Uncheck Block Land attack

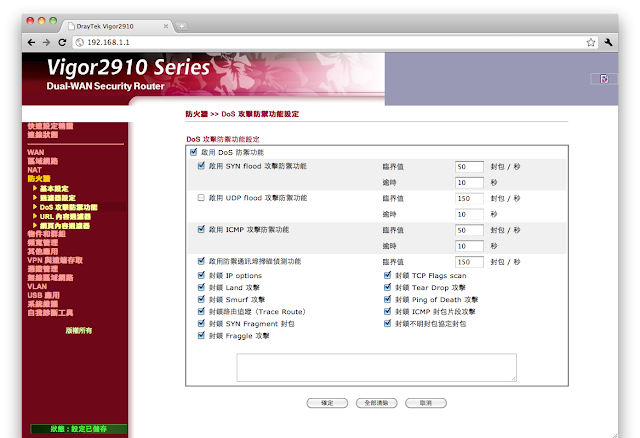(201, 287)
